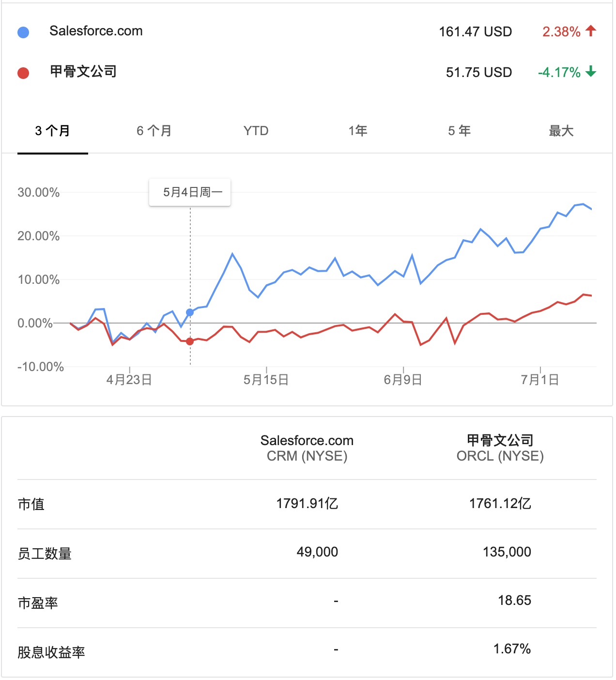Click the red up arrow beside 2.38%
This screenshot has height=680, width=616.
tap(590, 31)
